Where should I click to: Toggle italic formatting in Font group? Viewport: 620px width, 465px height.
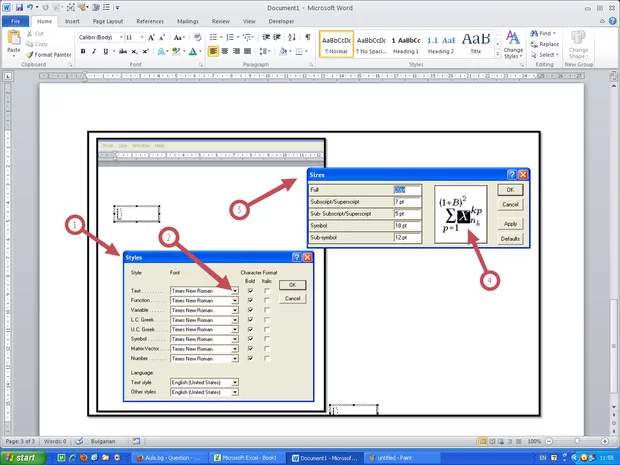click(x=94, y=51)
